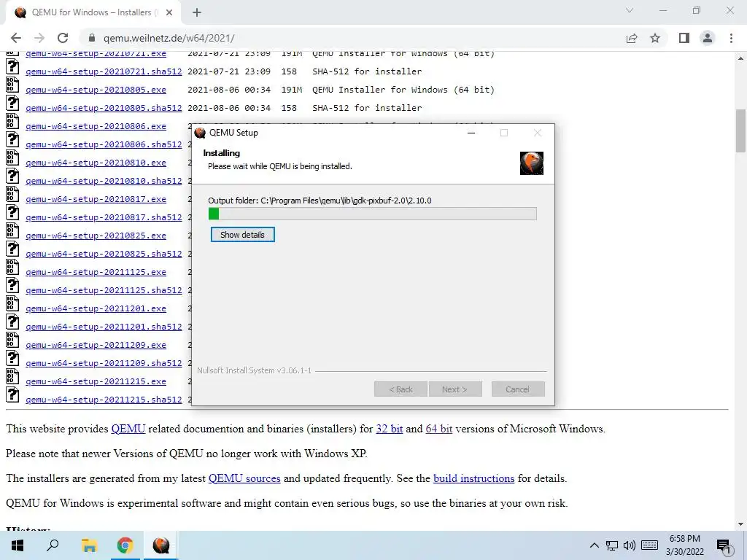This screenshot has width=747, height=560.
Task: Download qemu-w64-setup-20211125.exe link
Action: click(x=96, y=272)
